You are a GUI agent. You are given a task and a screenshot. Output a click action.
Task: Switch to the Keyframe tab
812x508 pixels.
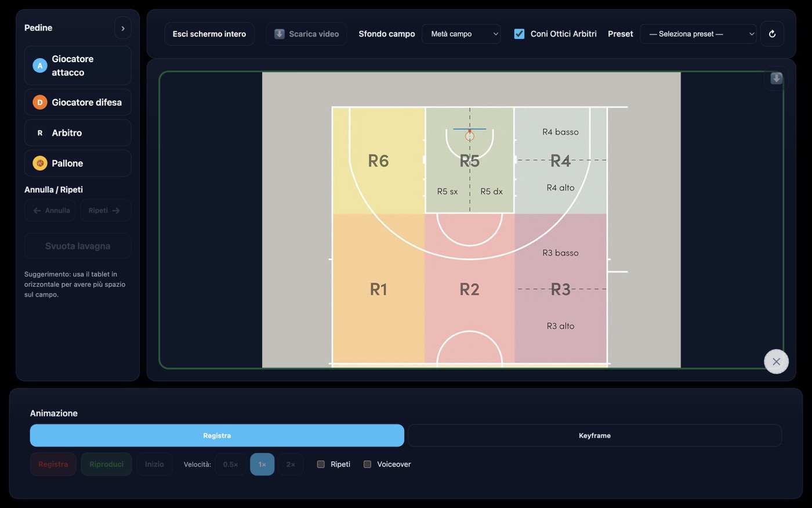click(594, 435)
